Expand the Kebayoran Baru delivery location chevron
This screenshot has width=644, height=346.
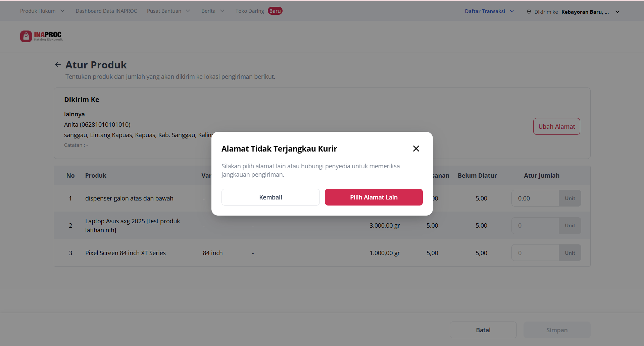[617, 12]
